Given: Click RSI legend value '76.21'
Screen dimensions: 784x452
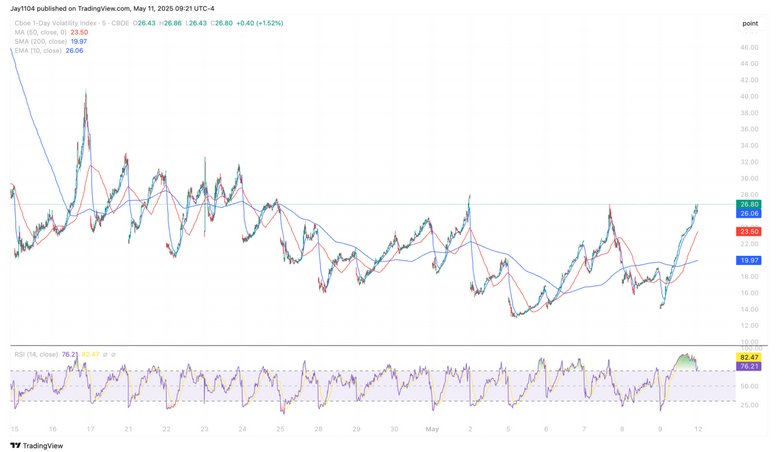Looking at the screenshot, I should click(x=70, y=354).
